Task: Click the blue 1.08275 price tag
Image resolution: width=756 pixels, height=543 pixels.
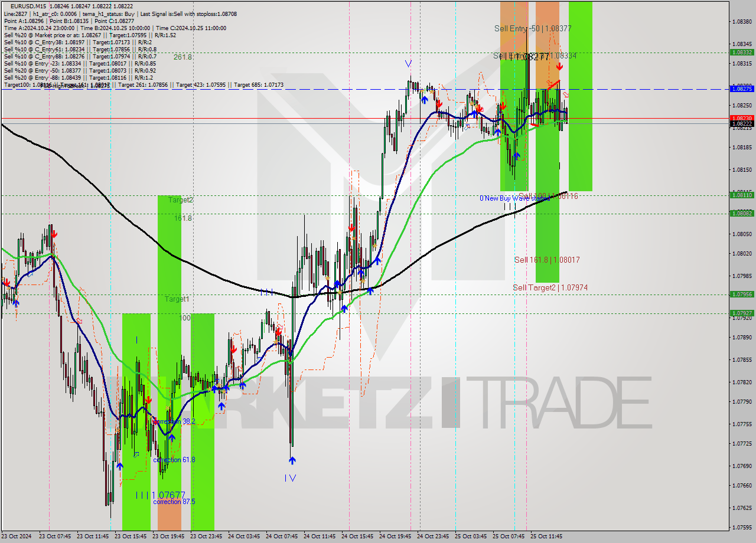Action: [x=742, y=89]
